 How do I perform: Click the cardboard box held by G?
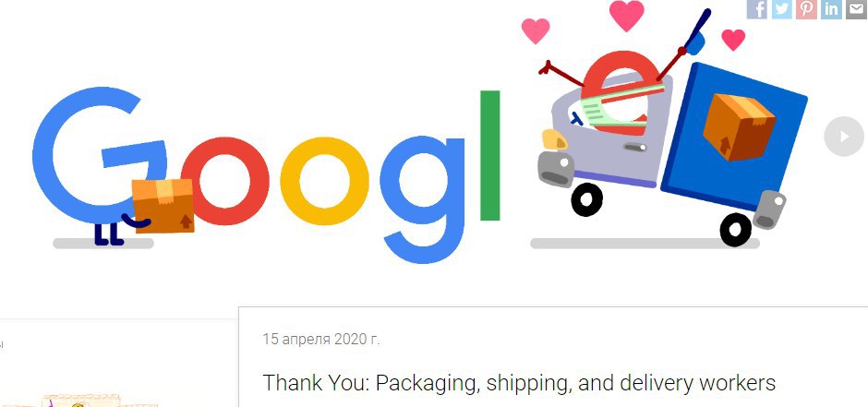(x=163, y=205)
